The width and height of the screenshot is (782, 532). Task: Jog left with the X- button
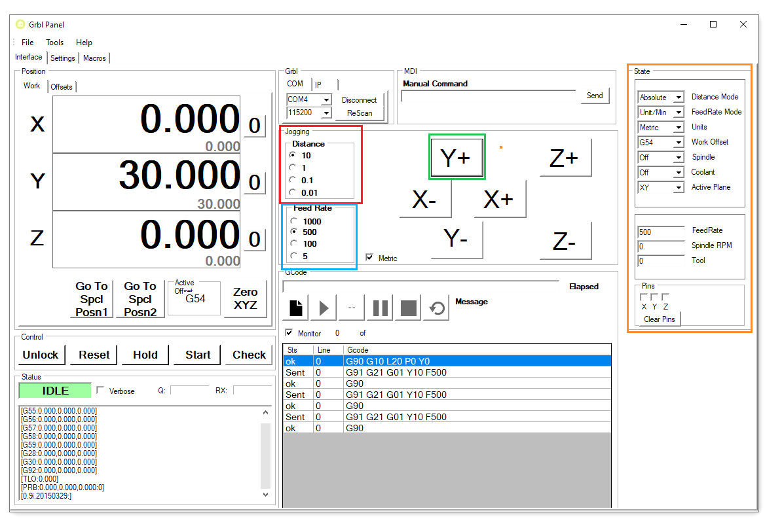pyautogui.click(x=425, y=199)
